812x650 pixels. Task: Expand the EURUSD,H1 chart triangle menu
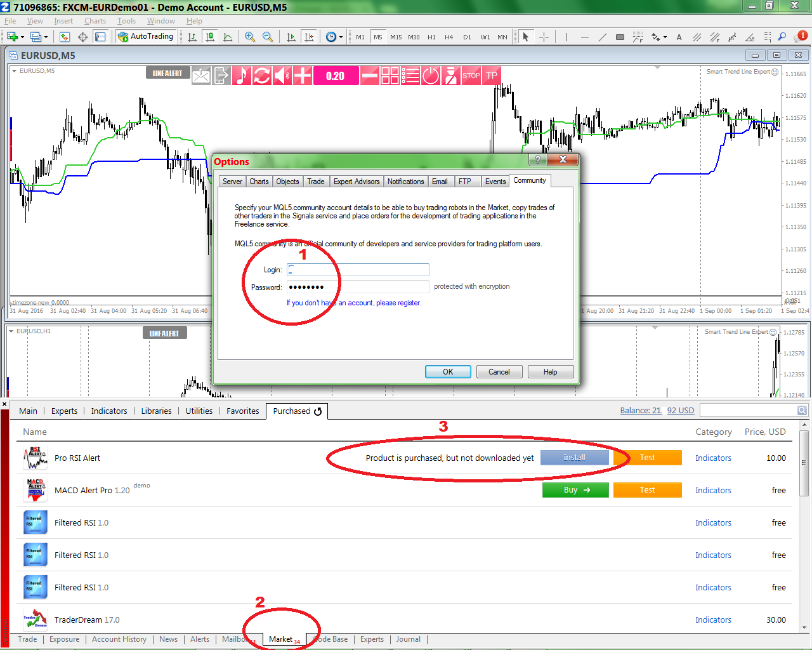pyautogui.click(x=11, y=331)
